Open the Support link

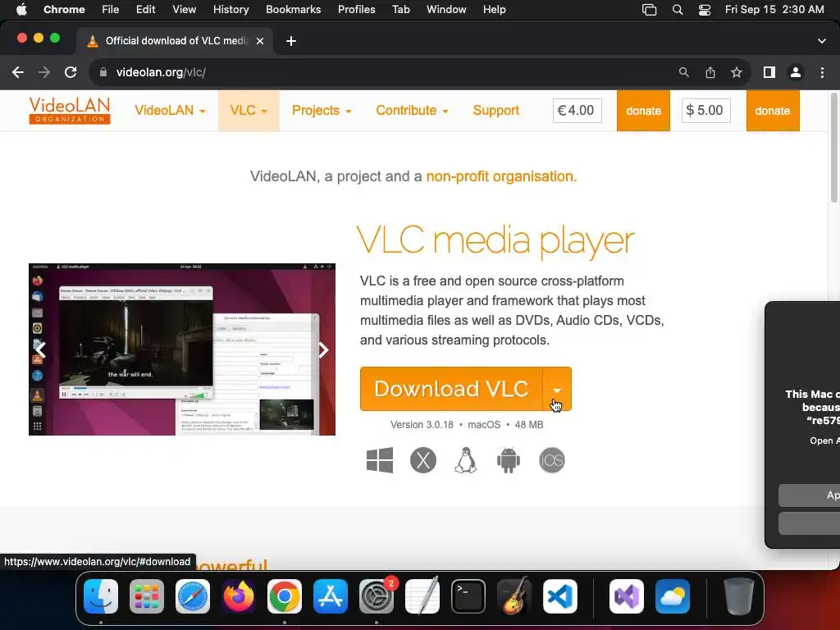[496, 111]
